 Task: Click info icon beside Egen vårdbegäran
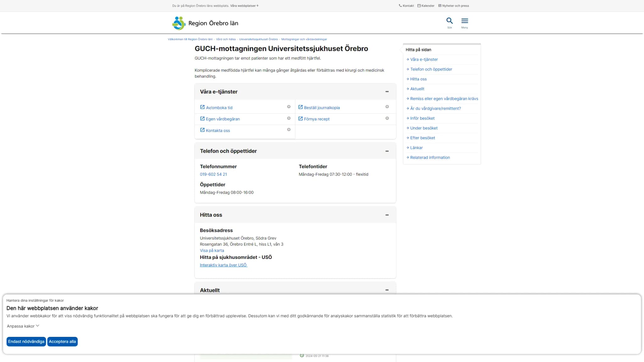pos(289,118)
